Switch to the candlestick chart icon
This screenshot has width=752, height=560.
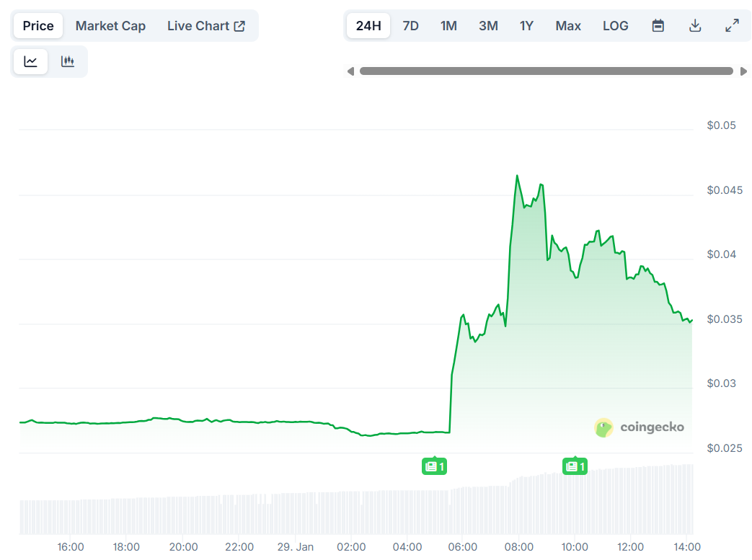[x=67, y=61]
